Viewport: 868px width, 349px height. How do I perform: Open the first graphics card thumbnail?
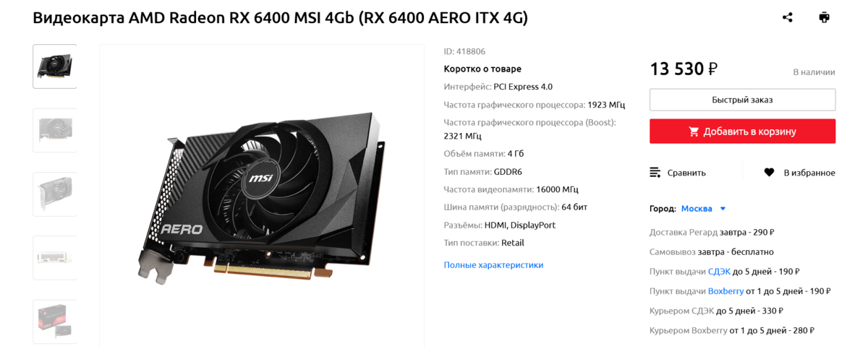click(x=55, y=66)
